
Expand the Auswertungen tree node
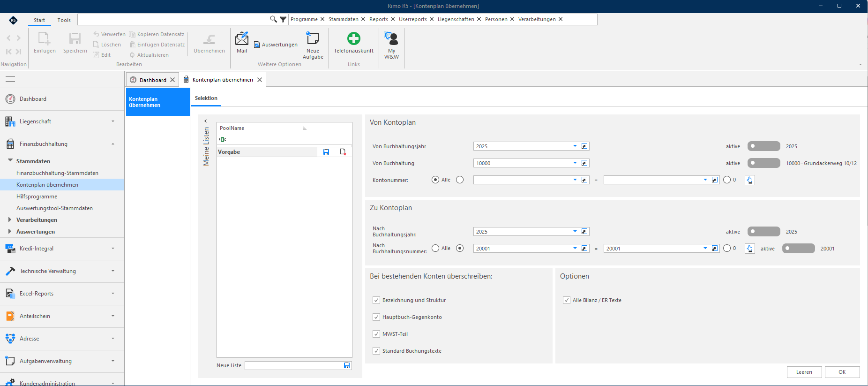[x=9, y=231]
